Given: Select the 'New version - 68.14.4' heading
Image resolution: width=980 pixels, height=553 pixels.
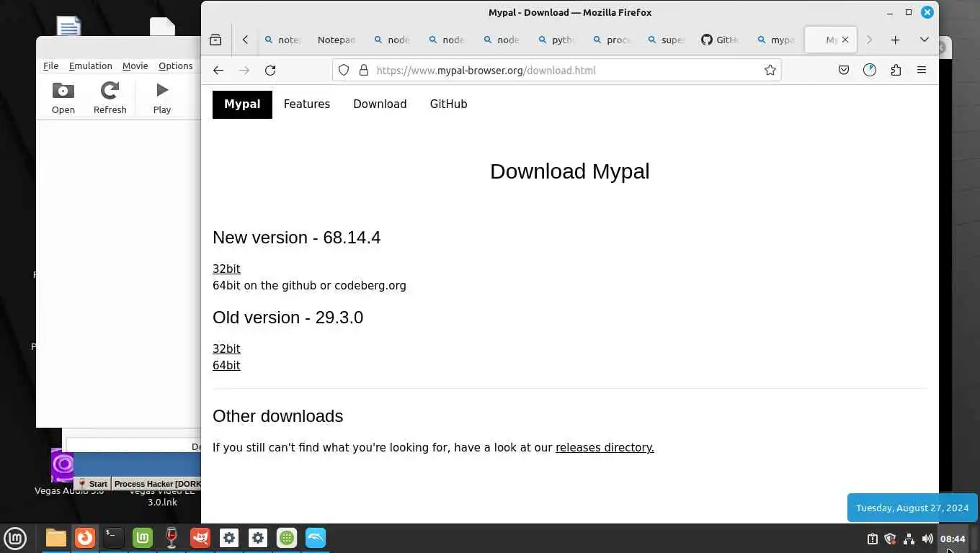Looking at the screenshot, I should [x=296, y=238].
